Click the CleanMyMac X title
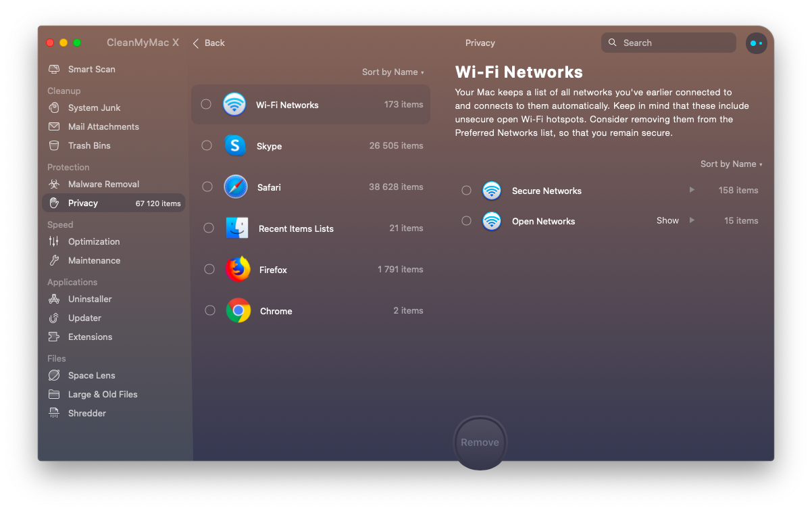This screenshot has width=812, height=511. [143, 43]
